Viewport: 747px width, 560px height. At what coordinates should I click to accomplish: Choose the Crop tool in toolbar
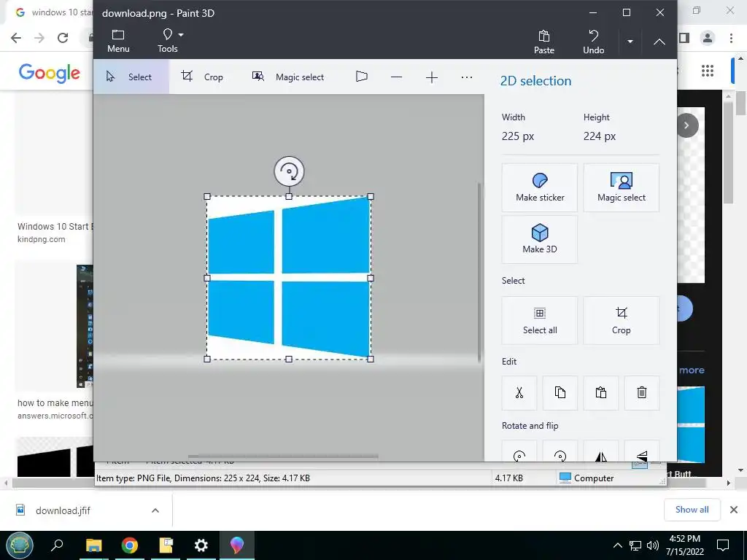tap(202, 77)
